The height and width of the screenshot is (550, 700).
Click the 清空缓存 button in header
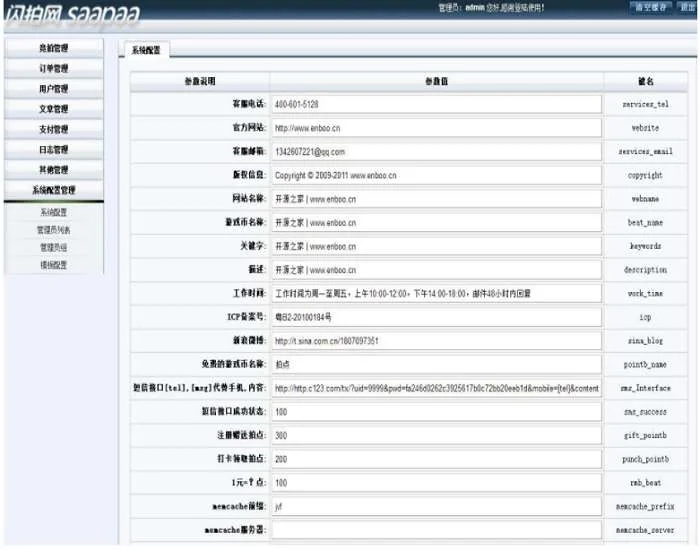point(650,8)
